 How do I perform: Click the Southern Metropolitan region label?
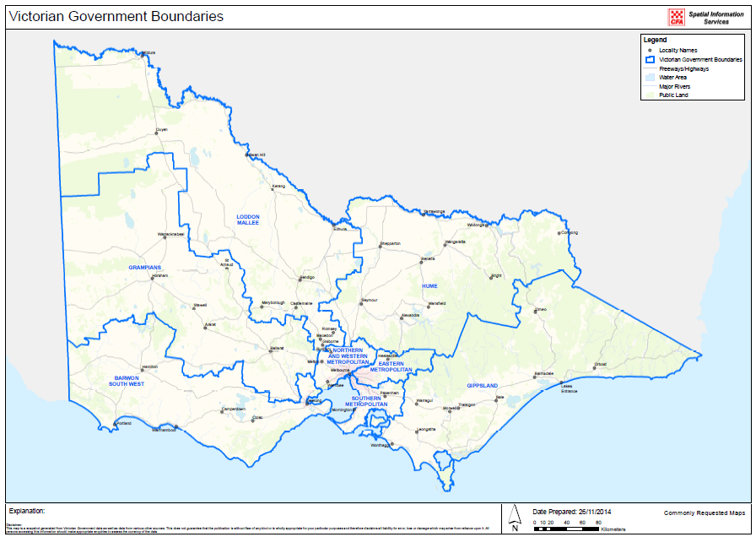point(365,401)
